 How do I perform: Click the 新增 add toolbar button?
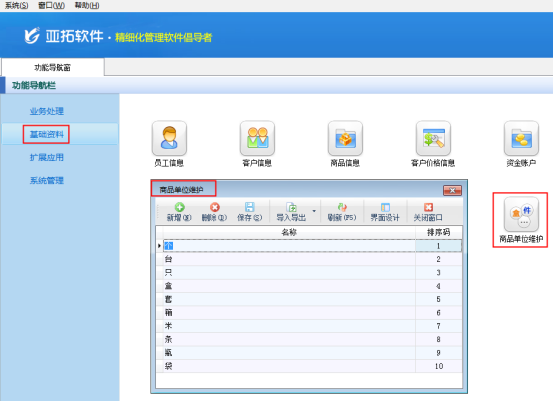[x=179, y=212]
